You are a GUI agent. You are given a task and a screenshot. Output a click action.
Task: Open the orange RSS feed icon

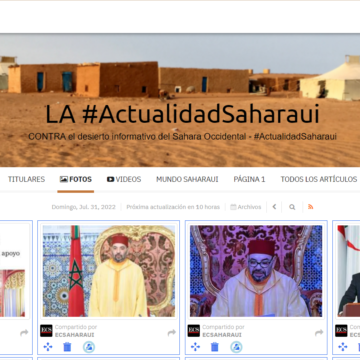[x=311, y=207]
